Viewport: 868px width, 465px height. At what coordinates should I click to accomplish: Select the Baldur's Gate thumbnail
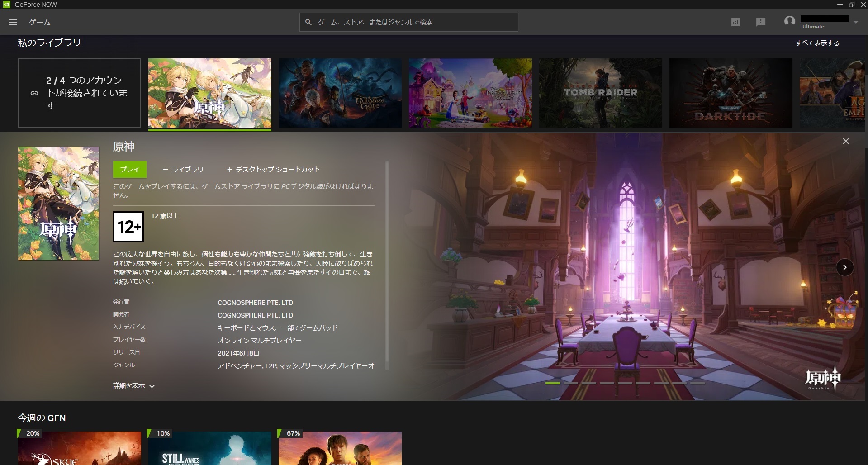pos(340,93)
